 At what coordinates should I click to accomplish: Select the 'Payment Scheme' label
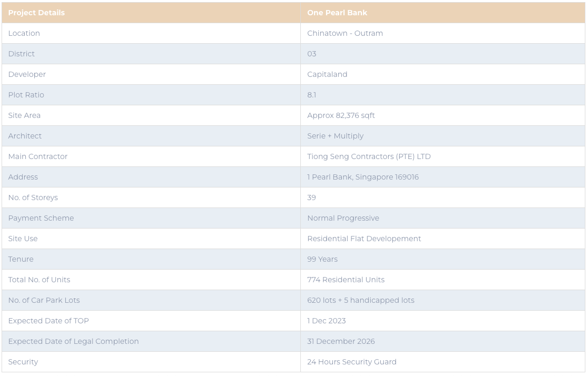pos(41,218)
